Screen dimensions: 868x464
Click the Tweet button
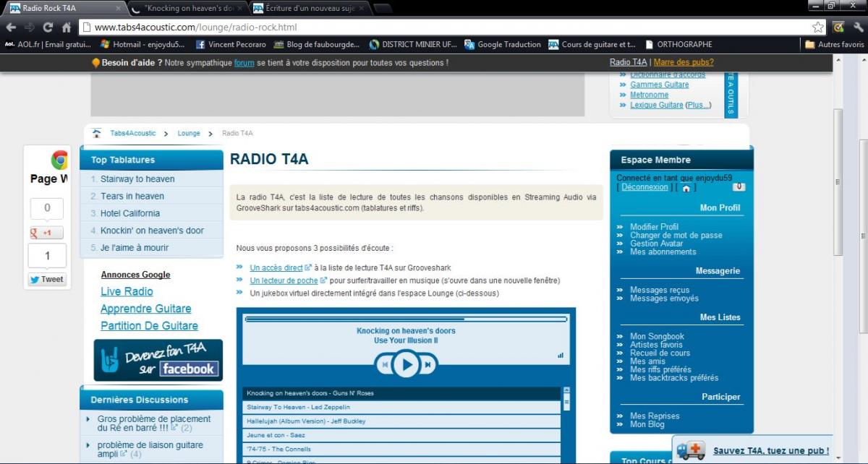47,280
